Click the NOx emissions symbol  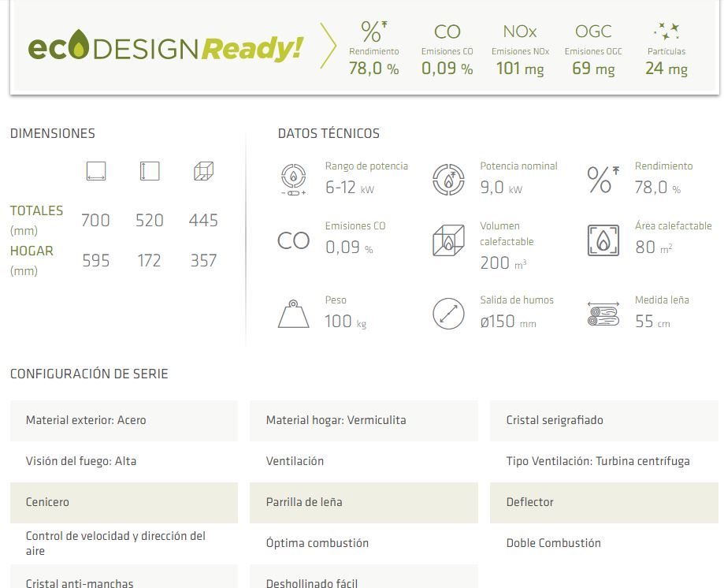pyautogui.click(x=520, y=32)
